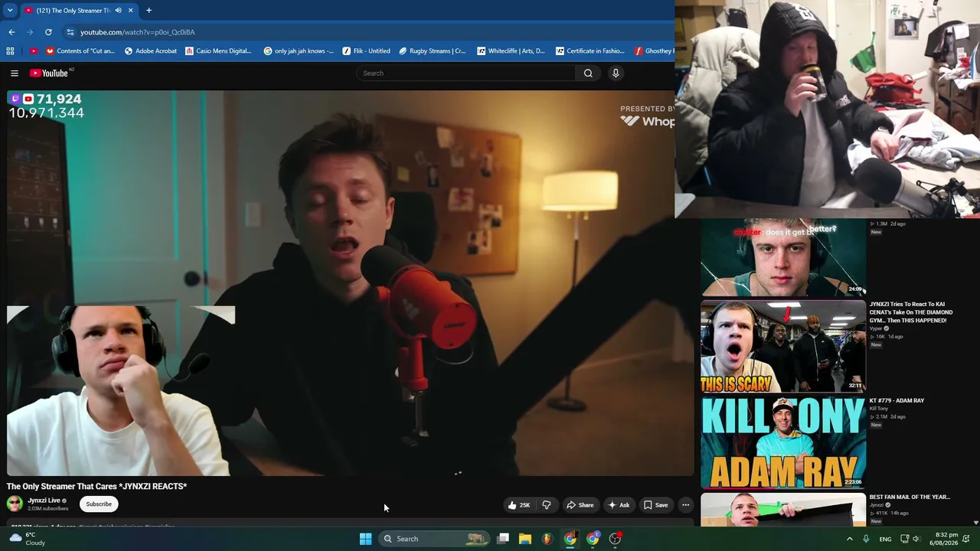Visit the Kill Tony channel link

tap(879, 409)
